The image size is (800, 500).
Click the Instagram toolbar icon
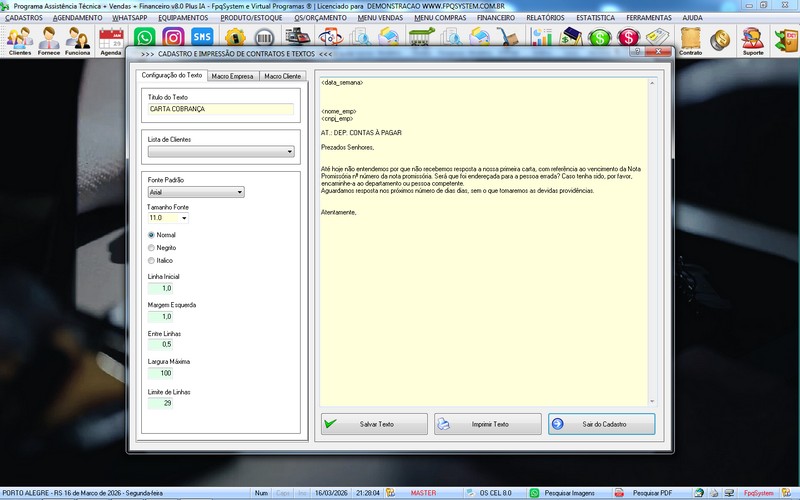click(172, 38)
